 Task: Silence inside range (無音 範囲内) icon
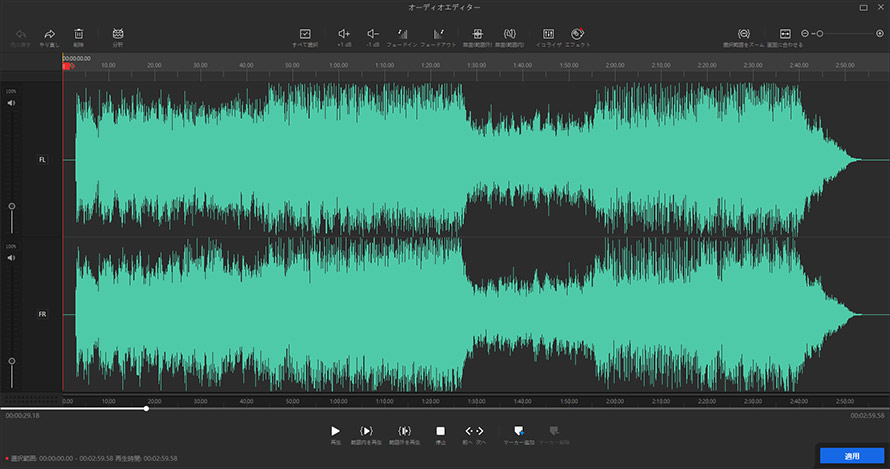(x=510, y=34)
